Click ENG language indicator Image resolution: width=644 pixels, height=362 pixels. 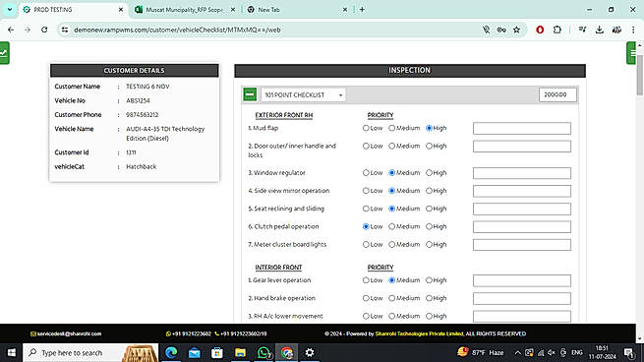point(576,352)
